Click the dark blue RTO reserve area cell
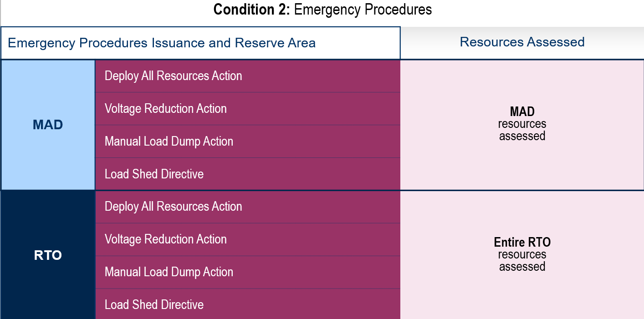Screen dimensions: 644x319 coord(48,255)
